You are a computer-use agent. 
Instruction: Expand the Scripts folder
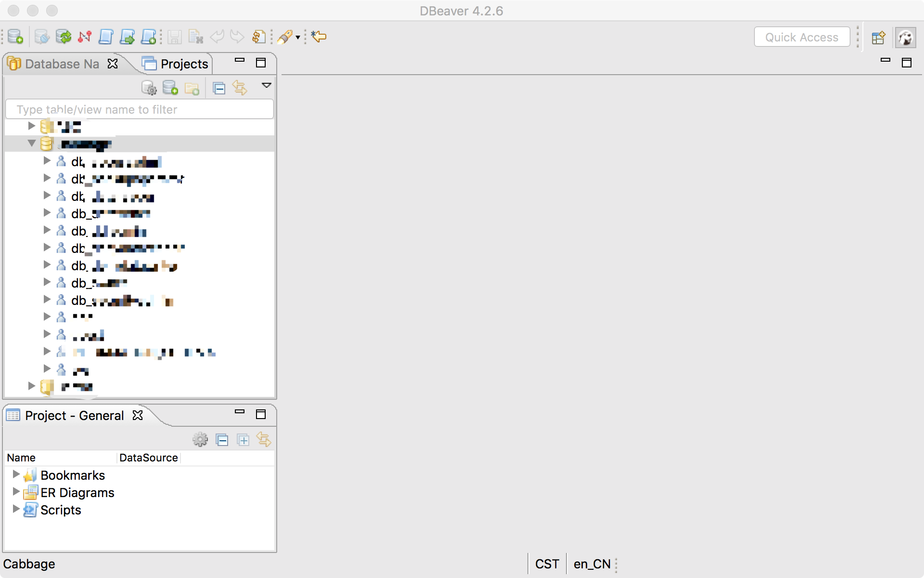click(x=16, y=510)
